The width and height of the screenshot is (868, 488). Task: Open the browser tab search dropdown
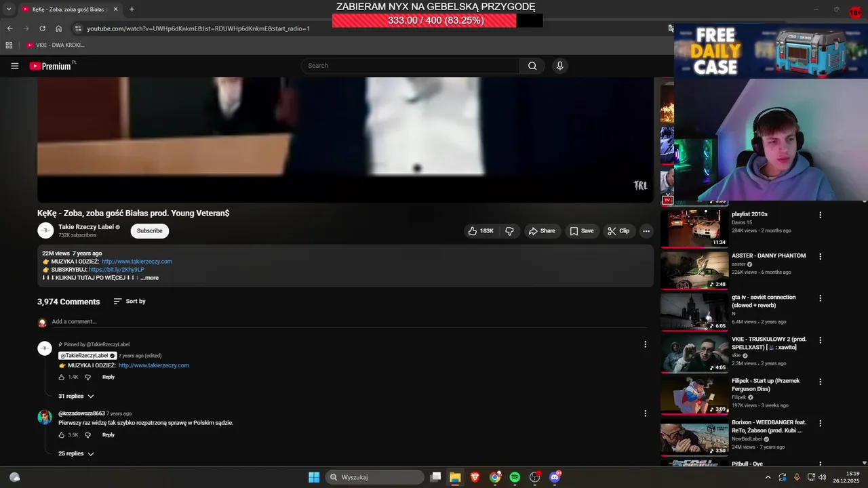pyautogui.click(x=9, y=9)
